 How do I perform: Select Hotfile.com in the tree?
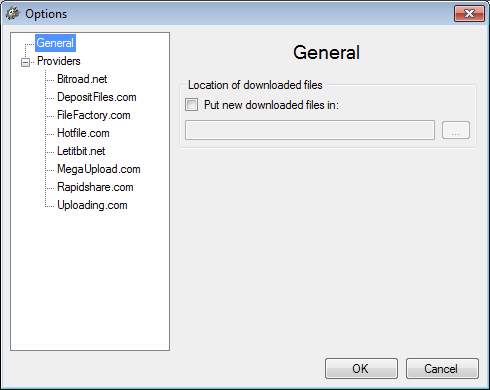click(x=83, y=133)
